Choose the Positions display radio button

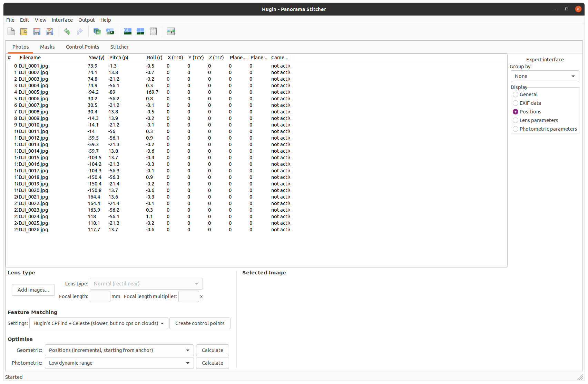click(516, 112)
